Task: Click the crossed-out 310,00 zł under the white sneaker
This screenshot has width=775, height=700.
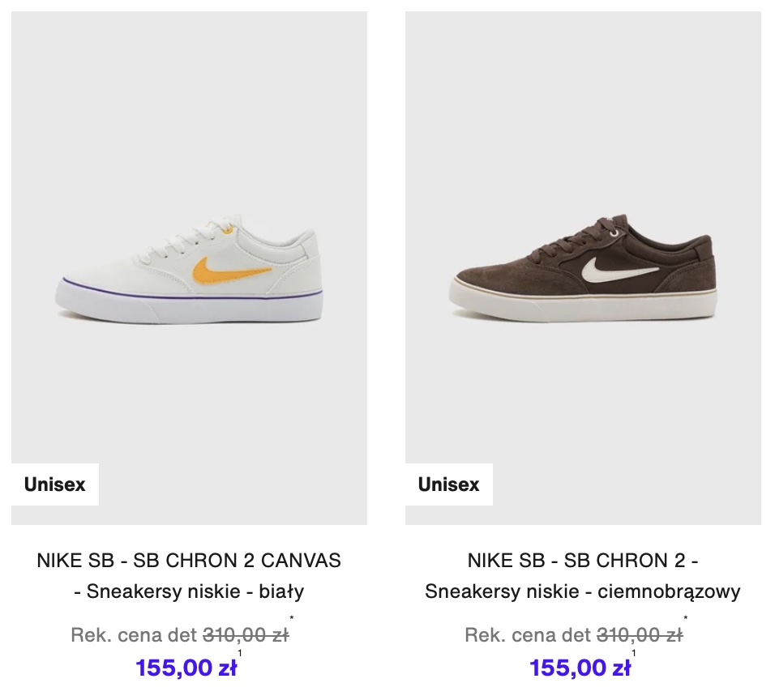Action: [246, 635]
